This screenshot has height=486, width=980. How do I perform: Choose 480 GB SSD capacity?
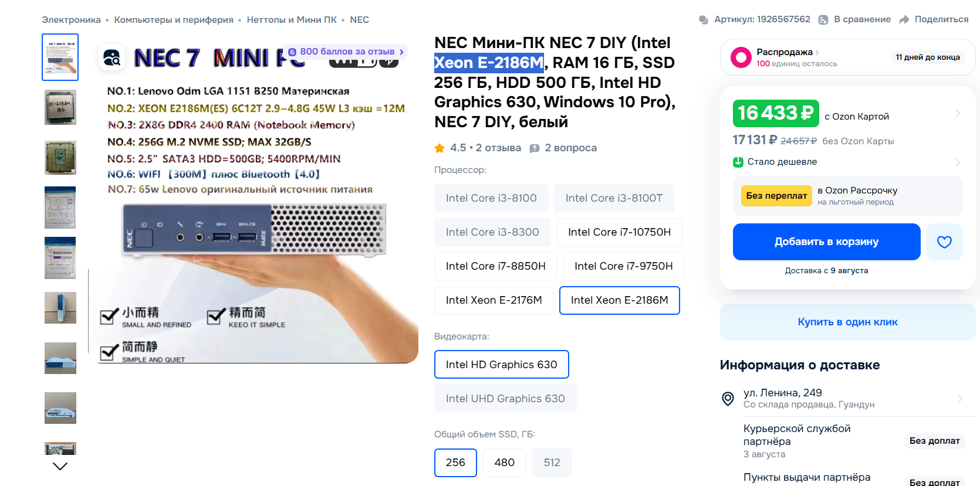[x=504, y=463]
